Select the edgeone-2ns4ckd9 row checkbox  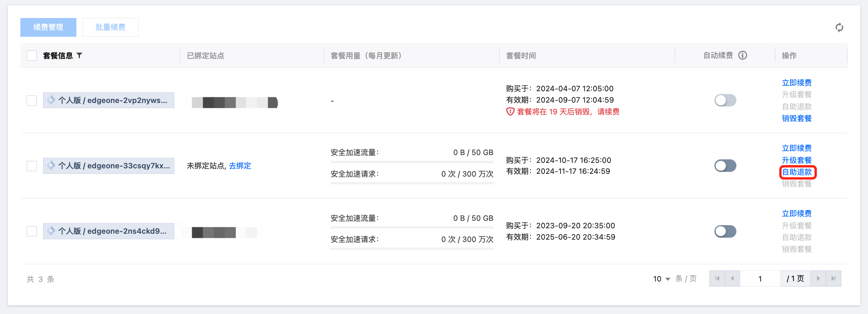tap(32, 231)
